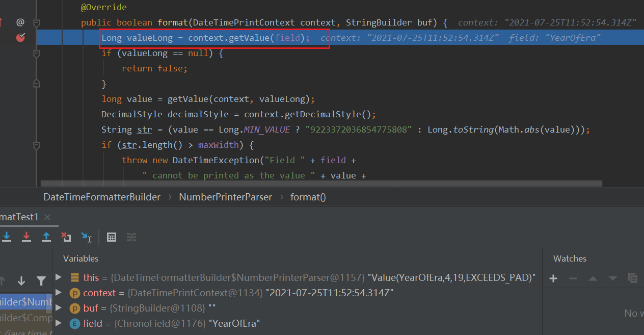Click the Run to Cursor icon

pyautogui.click(x=86, y=237)
